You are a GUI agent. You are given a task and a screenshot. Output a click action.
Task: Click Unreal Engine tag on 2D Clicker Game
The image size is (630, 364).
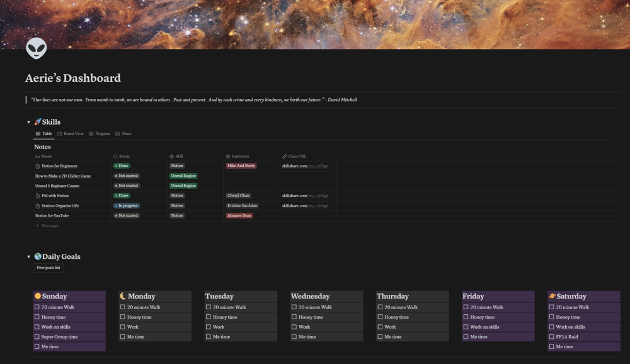coord(183,176)
